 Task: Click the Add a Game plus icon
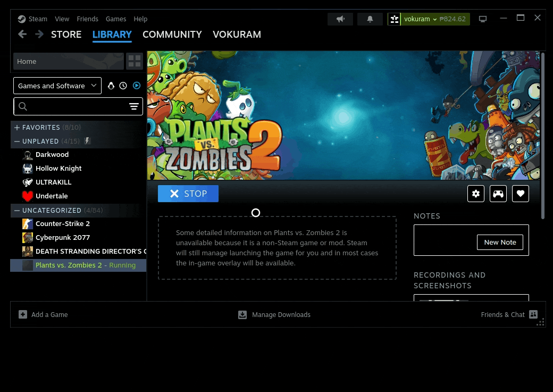tap(23, 314)
